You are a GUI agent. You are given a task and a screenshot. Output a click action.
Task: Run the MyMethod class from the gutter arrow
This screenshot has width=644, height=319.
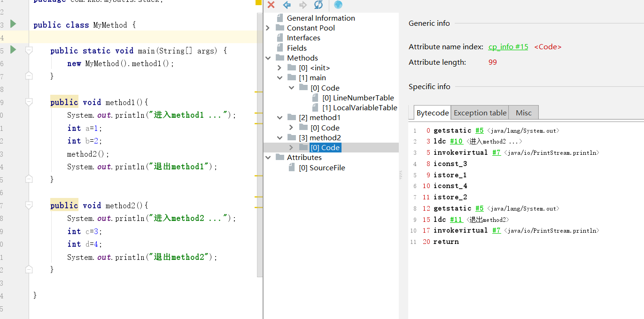pos(13,24)
